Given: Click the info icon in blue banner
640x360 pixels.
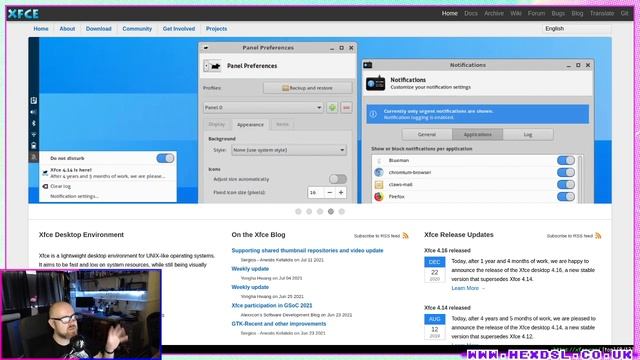Looking at the screenshot, I should point(373,114).
